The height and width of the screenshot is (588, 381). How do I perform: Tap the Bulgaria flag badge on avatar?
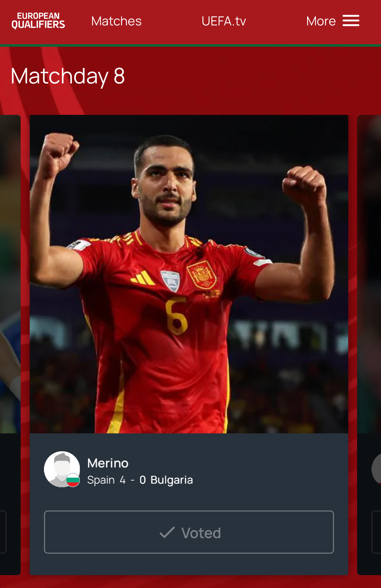[x=73, y=480]
